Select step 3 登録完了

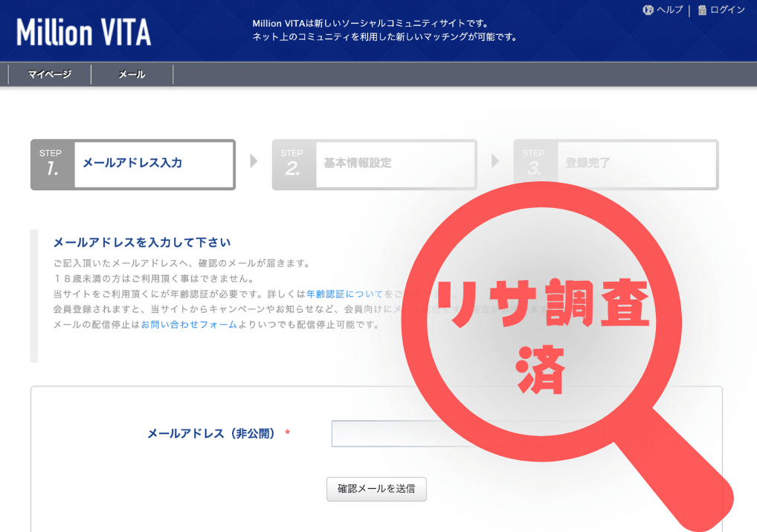[x=615, y=164]
